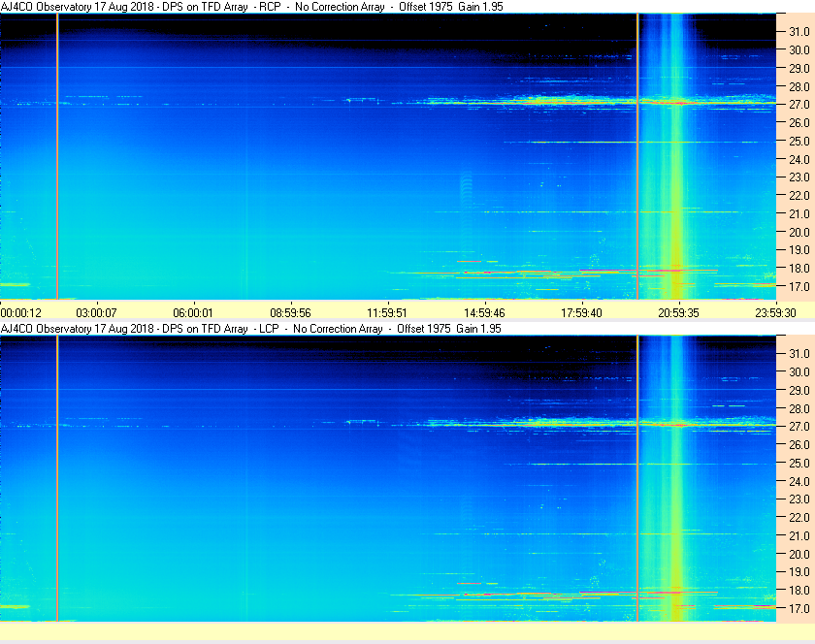Click 24.0 frequency label on LCP plot
Image resolution: width=815 pixels, height=644 pixels.
tap(799, 481)
